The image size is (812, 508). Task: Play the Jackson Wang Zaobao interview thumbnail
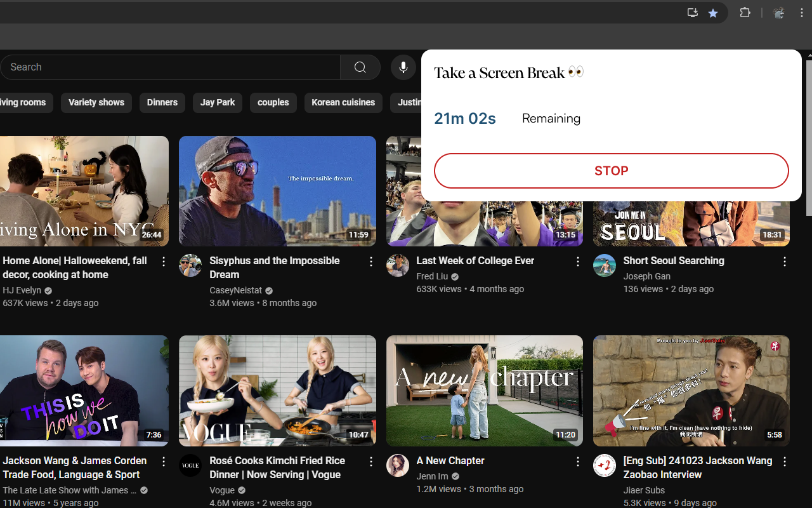[691, 391]
